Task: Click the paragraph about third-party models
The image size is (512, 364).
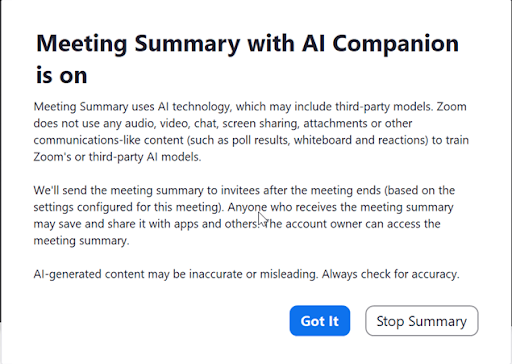Action: [x=251, y=132]
